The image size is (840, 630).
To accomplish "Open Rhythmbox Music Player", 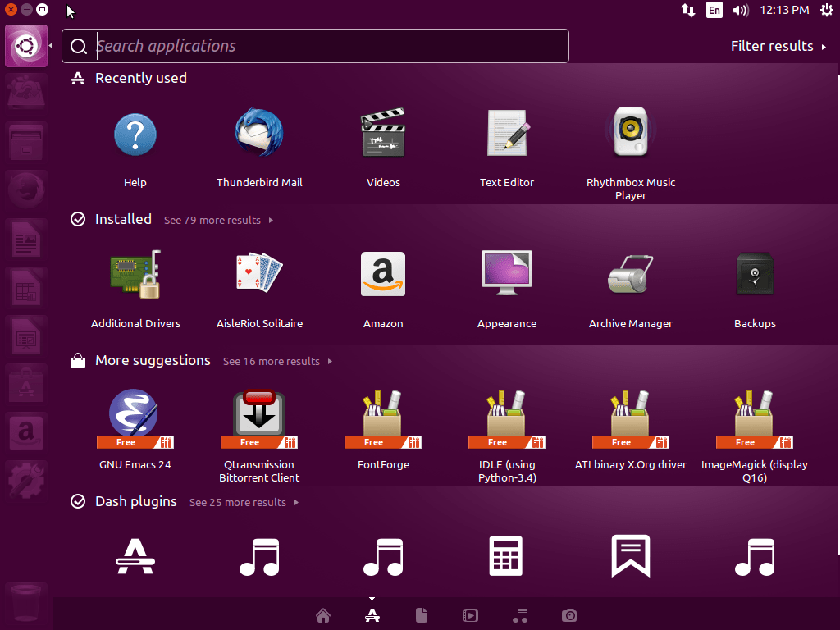I will 631,132.
